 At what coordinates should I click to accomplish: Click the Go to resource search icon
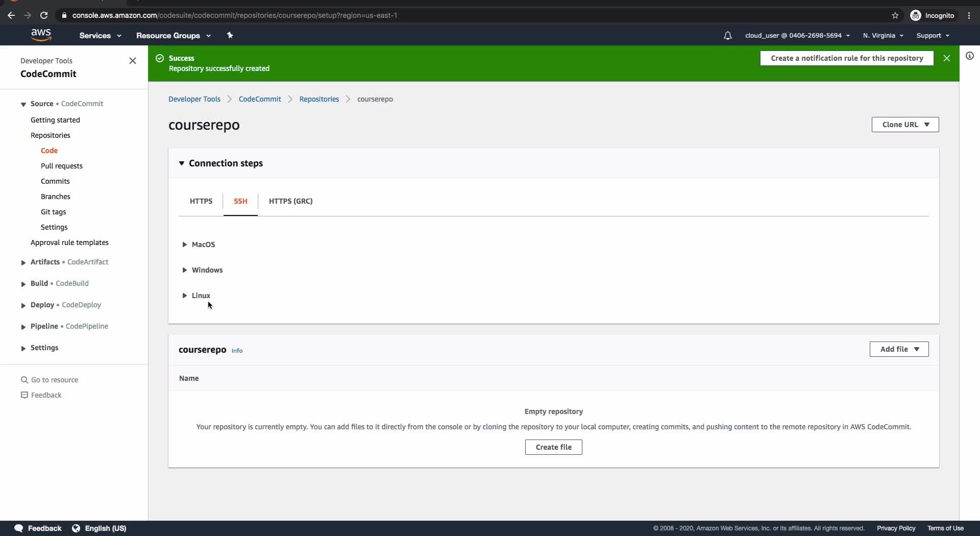24,380
